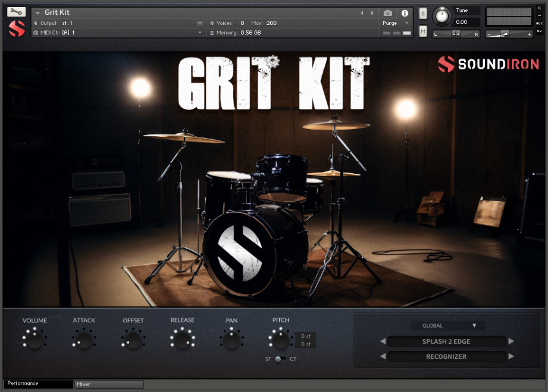The image size is (548, 392).
Task: Click the RELEASE knob
Action: (x=183, y=339)
